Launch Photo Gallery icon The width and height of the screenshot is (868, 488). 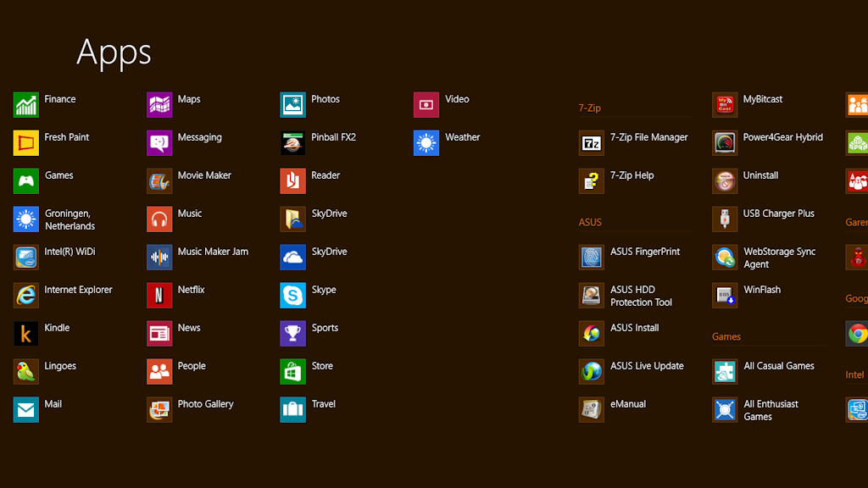pos(159,410)
